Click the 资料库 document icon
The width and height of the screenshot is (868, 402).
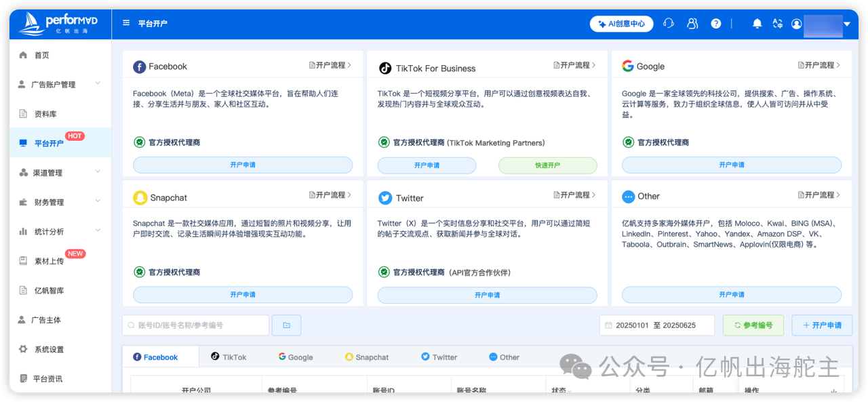point(23,114)
